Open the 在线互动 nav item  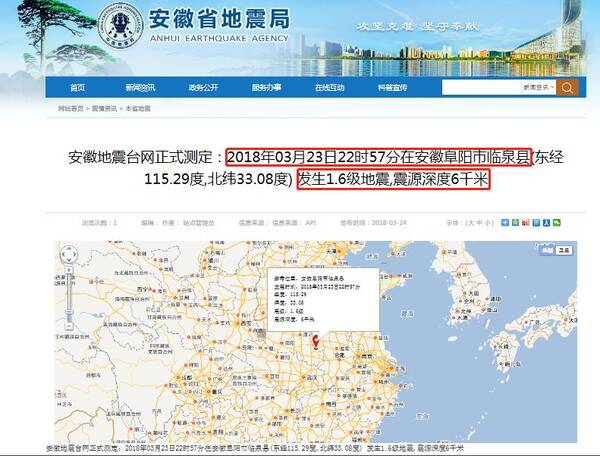329,88
